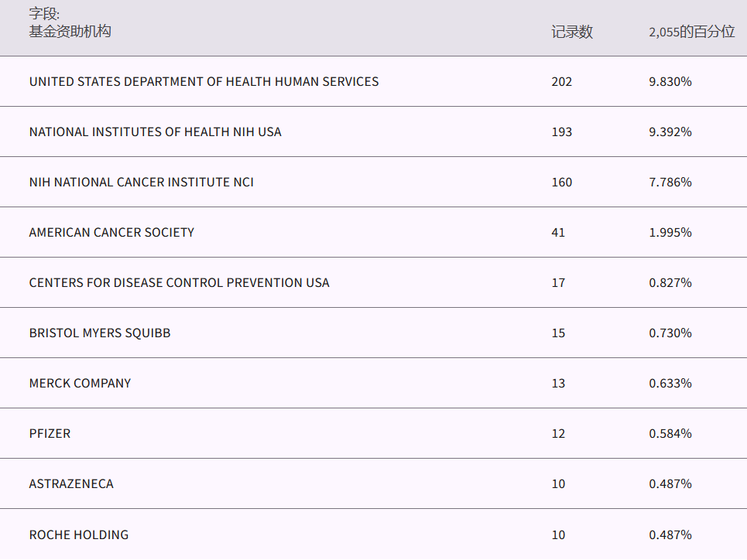
Task: Select NIH National Cancer Institute NCI row
Action: click(x=141, y=182)
